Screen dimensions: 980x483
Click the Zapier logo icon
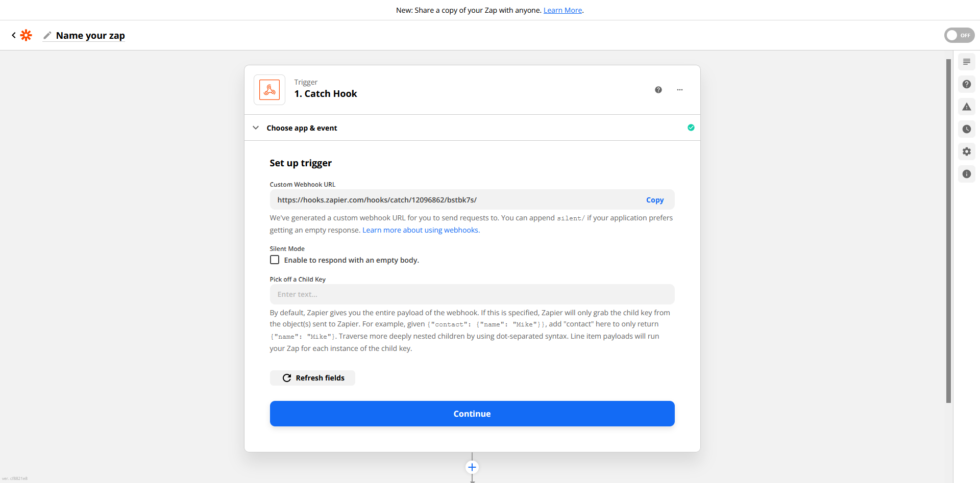[x=26, y=35]
